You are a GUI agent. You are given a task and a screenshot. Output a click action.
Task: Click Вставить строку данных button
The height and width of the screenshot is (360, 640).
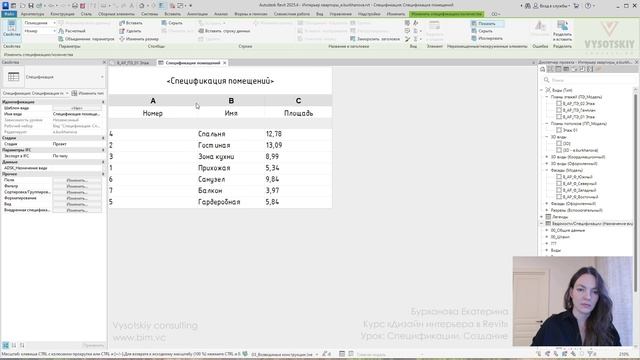point(224,31)
